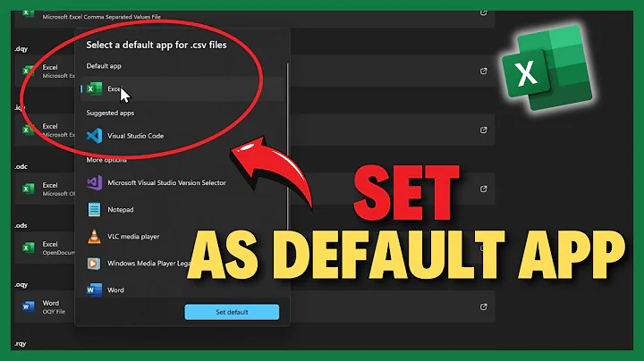This screenshot has width=644, height=361.
Task: Open the .odc row external link icon
Action: (483, 189)
